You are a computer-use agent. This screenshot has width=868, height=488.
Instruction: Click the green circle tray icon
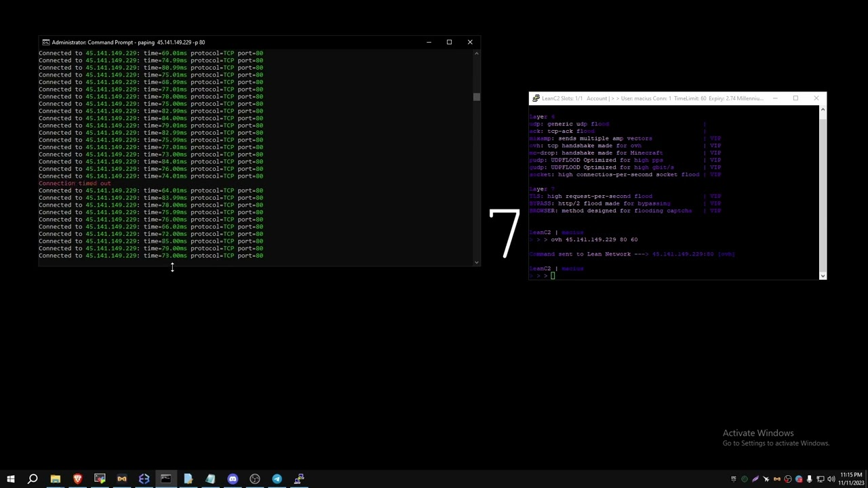point(745,479)
